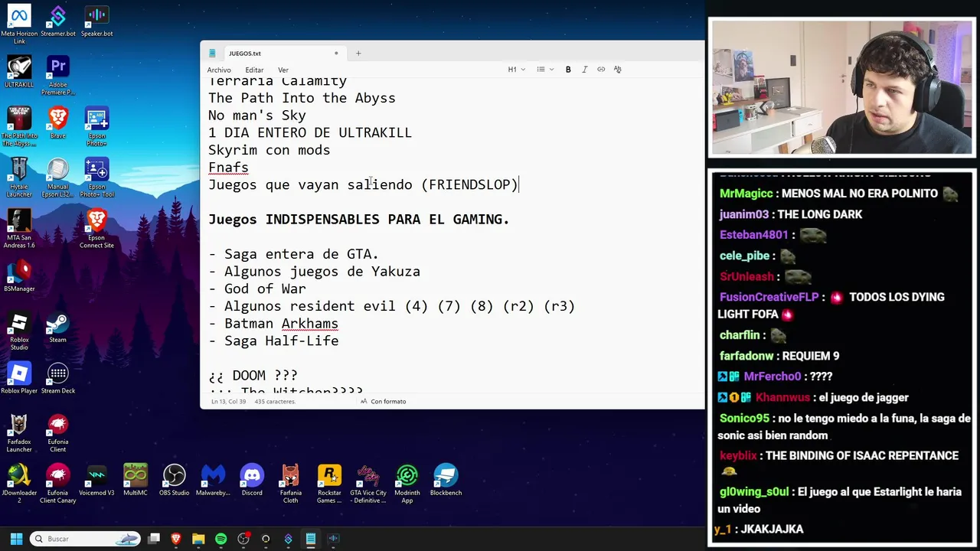Open Voicemod V3 desktop icon
Image resolution: width=980 pixels, height=551 pixels.
point(96,480)
